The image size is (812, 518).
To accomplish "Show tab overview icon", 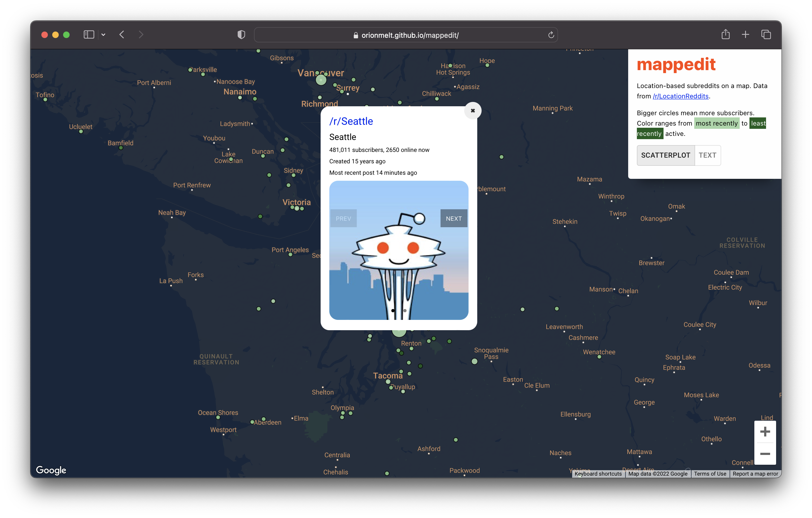I will pos(766,34).
